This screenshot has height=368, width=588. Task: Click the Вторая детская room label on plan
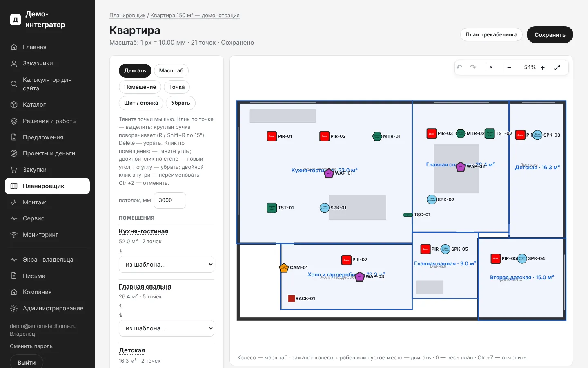pyautogui.click(x=522, y=277)
